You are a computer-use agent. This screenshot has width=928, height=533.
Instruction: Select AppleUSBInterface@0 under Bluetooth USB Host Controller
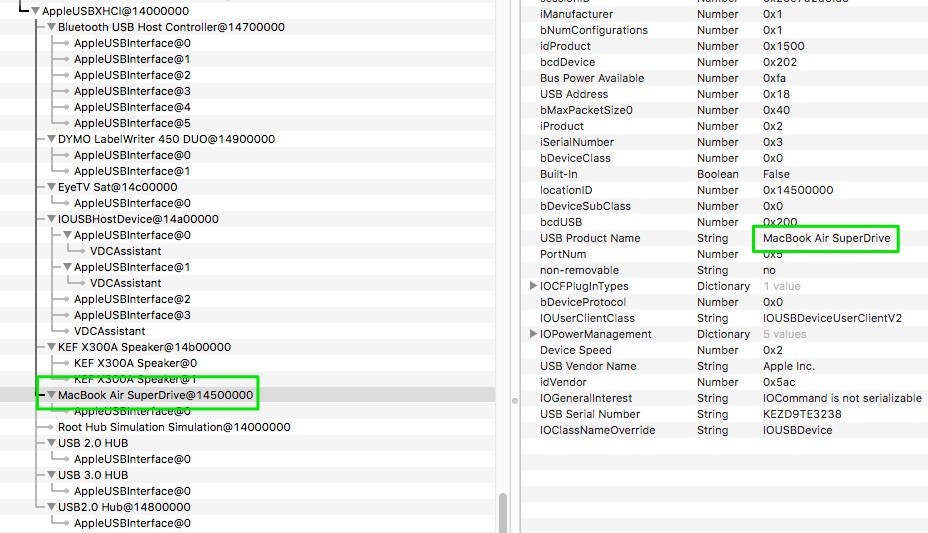(x=247, y=43)
